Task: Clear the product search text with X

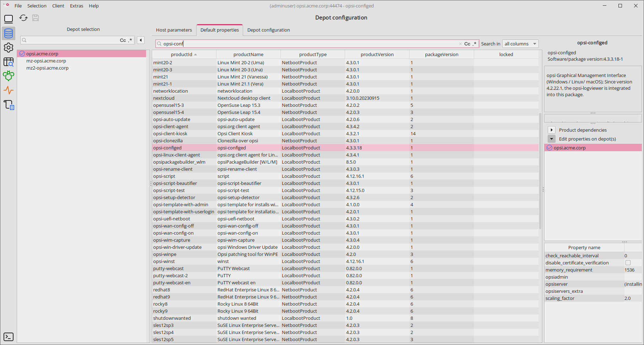Action: click(460, 44)
